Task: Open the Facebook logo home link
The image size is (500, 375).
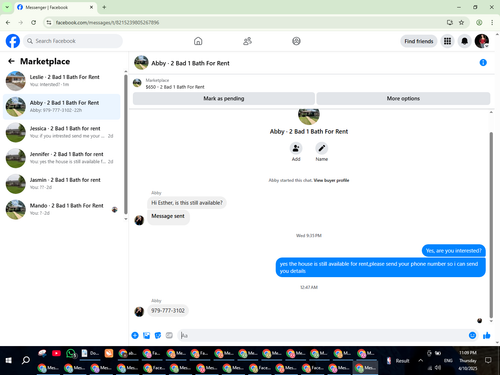Action: point(13,41)
